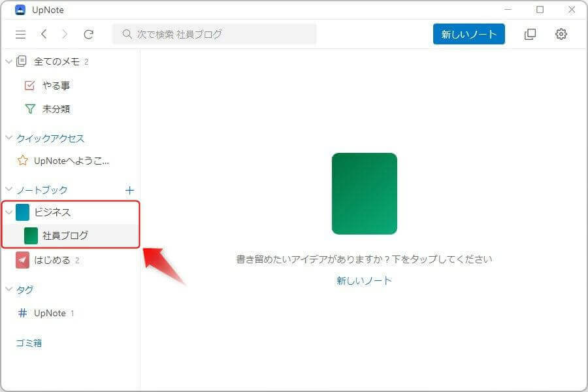Go forward with the right arrow

point(65,34)
